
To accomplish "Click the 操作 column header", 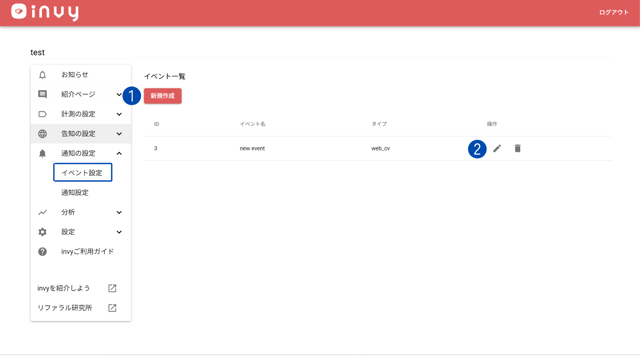I will pyautogui.click(x=492, y=124).
